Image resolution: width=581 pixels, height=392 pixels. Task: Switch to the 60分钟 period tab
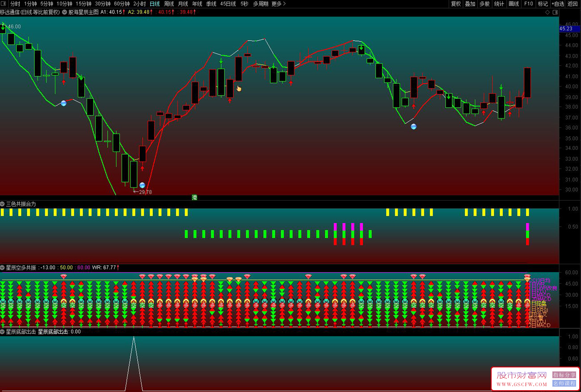pyautogui.click(x=122, y=4)
